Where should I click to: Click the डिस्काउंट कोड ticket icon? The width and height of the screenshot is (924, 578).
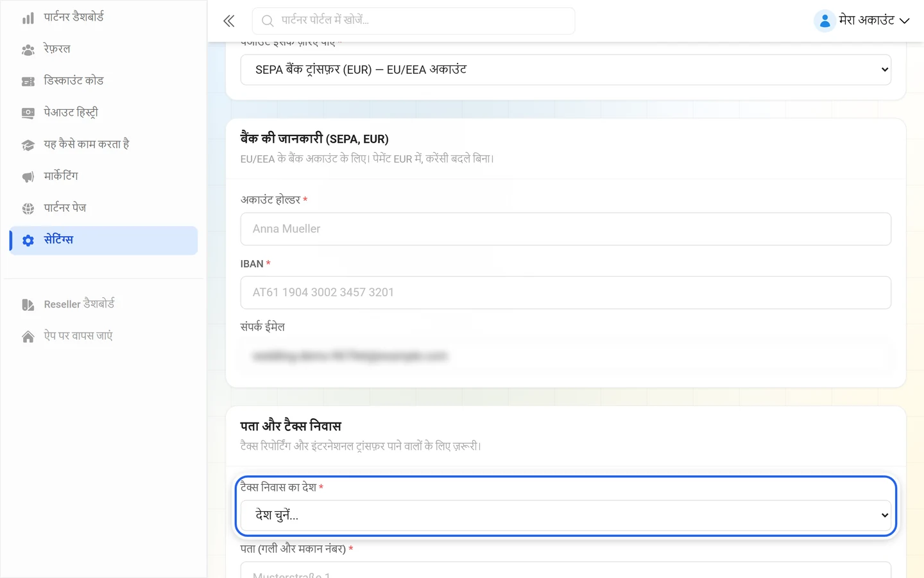pyautogui.click(x=28, y=82)
